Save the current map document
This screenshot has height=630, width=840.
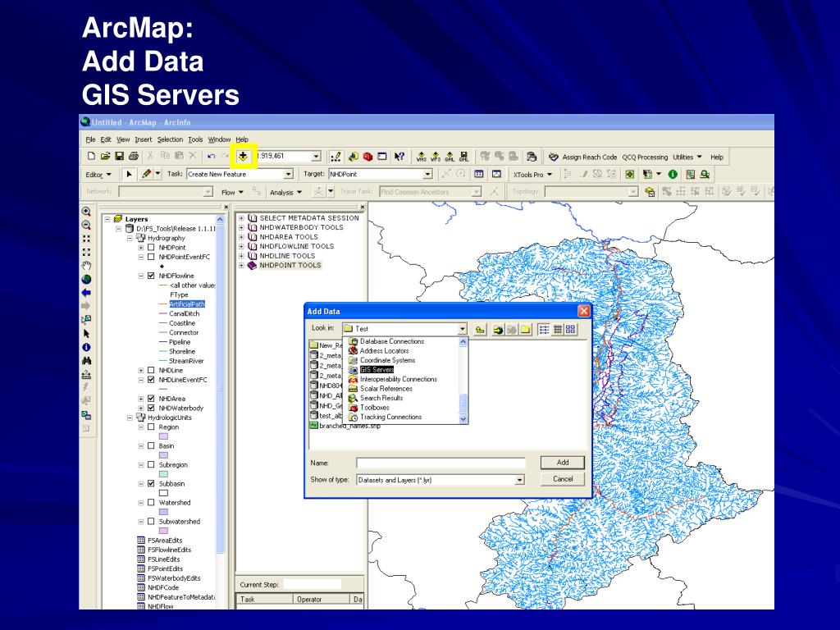[119, 156]
